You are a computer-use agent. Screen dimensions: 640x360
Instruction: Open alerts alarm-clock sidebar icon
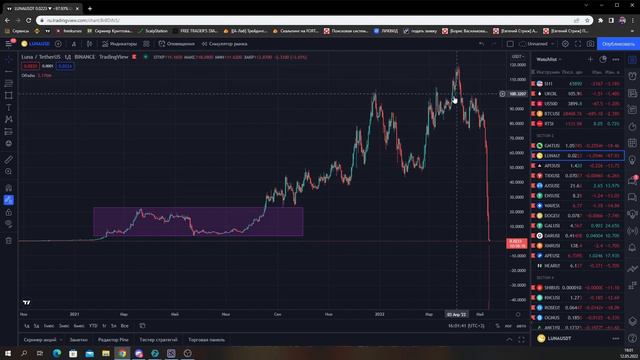632,76
